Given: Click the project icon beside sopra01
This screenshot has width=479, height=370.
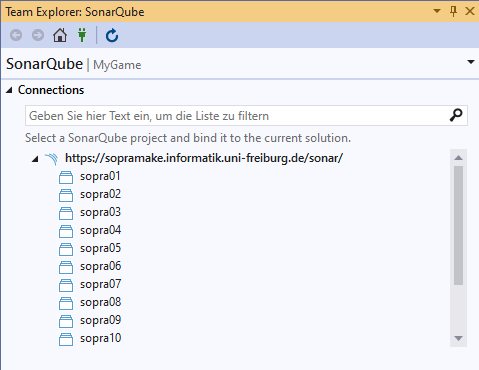Looking at the screenshot, I should click(66, 177).
